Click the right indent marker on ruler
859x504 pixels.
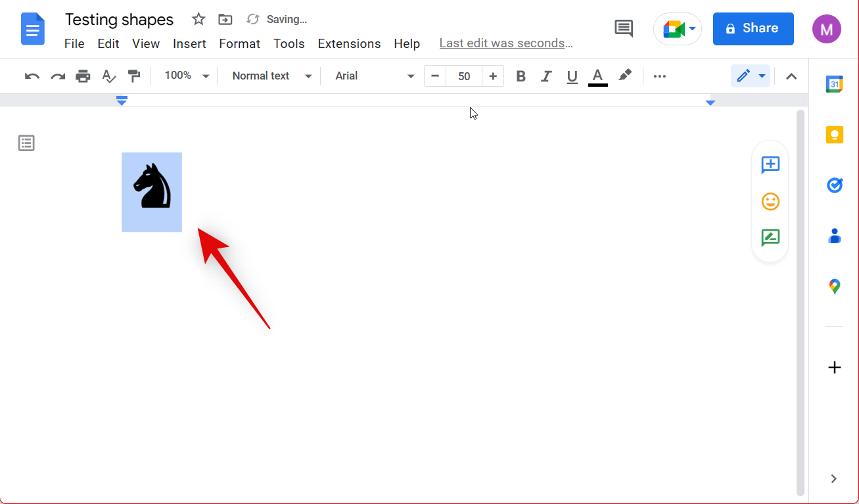click(x=710, y=103)
